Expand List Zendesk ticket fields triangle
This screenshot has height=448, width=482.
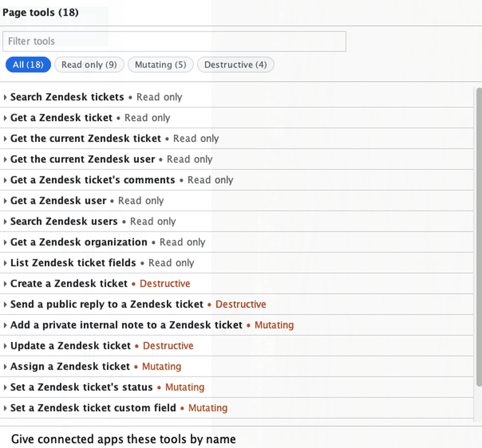[x=5, y=263]
